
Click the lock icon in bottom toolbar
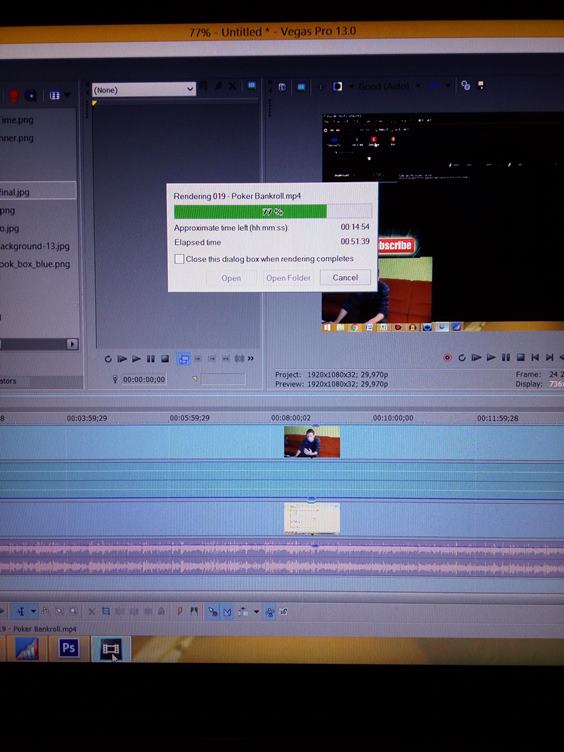coord(161,611)
